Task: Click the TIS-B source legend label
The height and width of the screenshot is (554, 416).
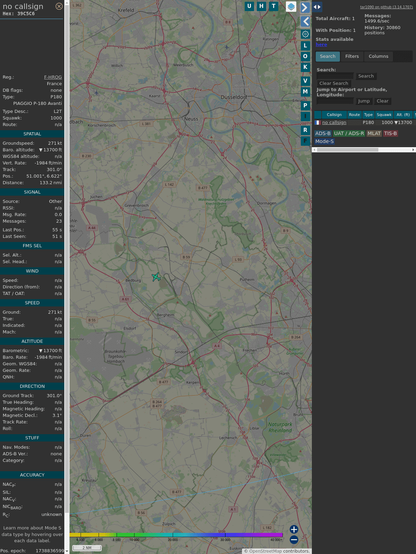Action: coord(390,134)
